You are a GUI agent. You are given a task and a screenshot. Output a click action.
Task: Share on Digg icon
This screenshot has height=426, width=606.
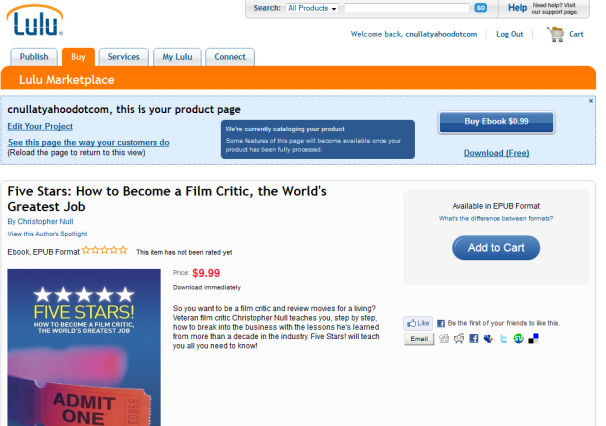coord(444,339)
